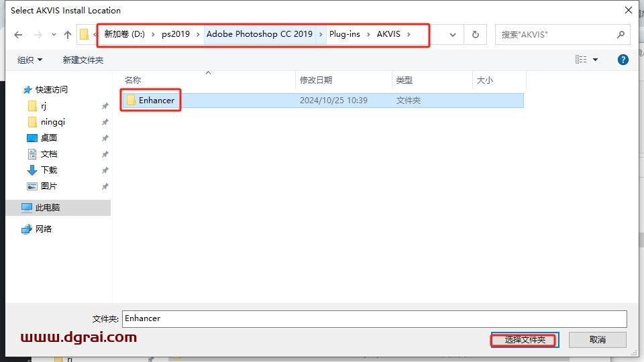The height and width of the screenshot is (362, 644).
Task: Expand chevron after Adobe Photoshop CC 2019
Action: pos(321,34)
